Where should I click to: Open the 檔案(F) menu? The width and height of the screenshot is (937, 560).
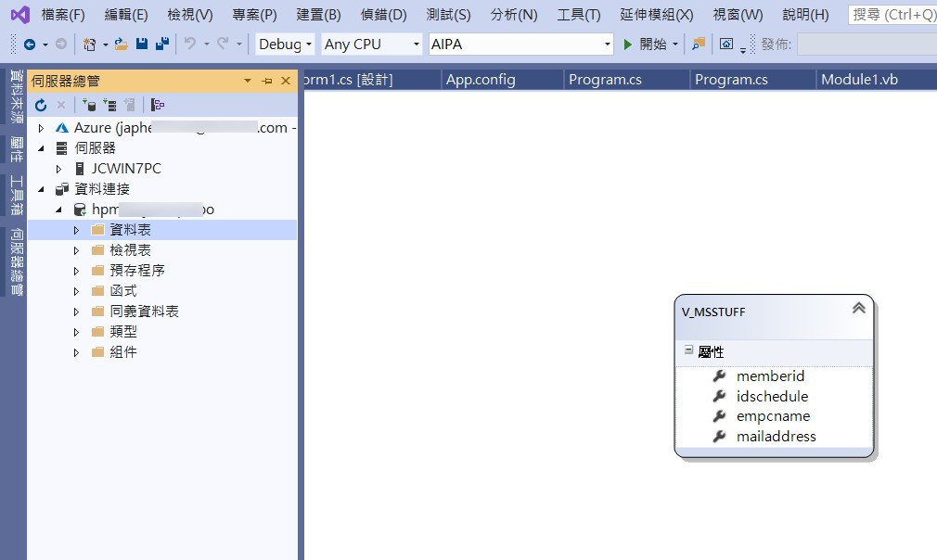click(x=63, y=15)
